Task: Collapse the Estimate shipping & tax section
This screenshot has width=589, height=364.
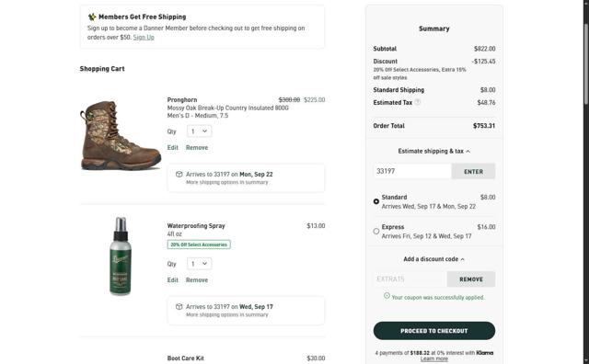Action: (433, 152)
